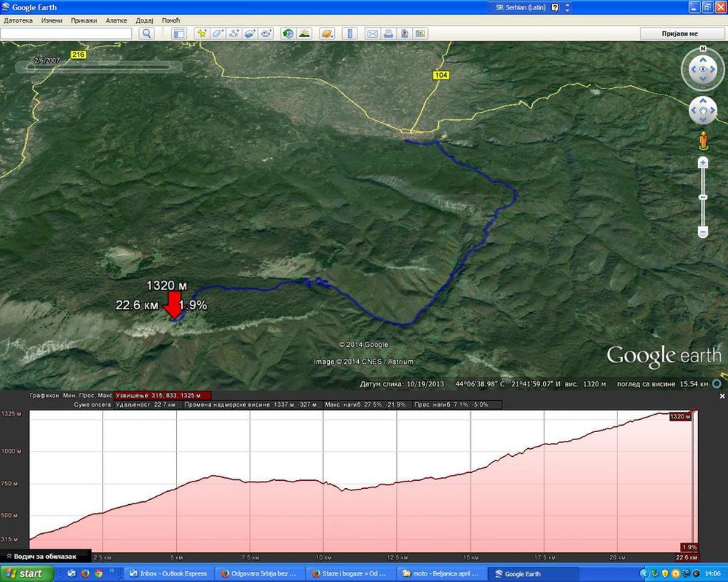Toggle the sidebar panel icon
The image size is (728, 582).
(179, 33)
